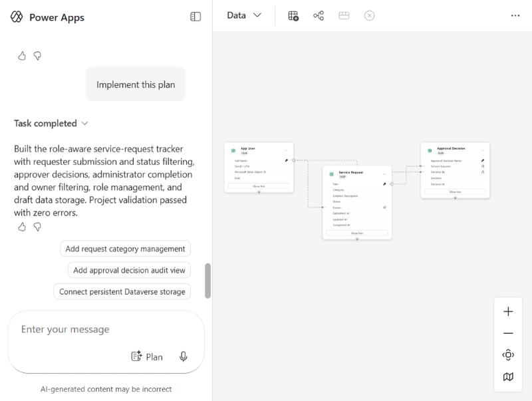This screenshot has height=401, width=532.
Task: Open Approval Decision table options menu
Action: pos(482,150)
